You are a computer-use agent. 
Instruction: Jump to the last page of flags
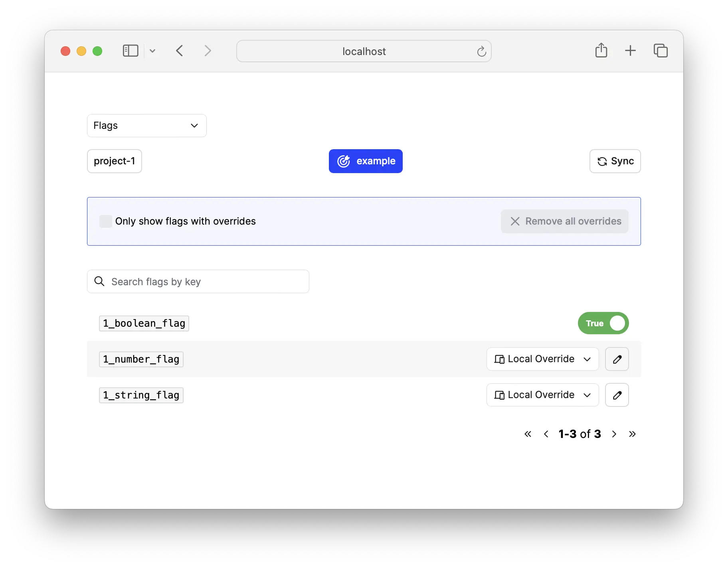point(632,434)
